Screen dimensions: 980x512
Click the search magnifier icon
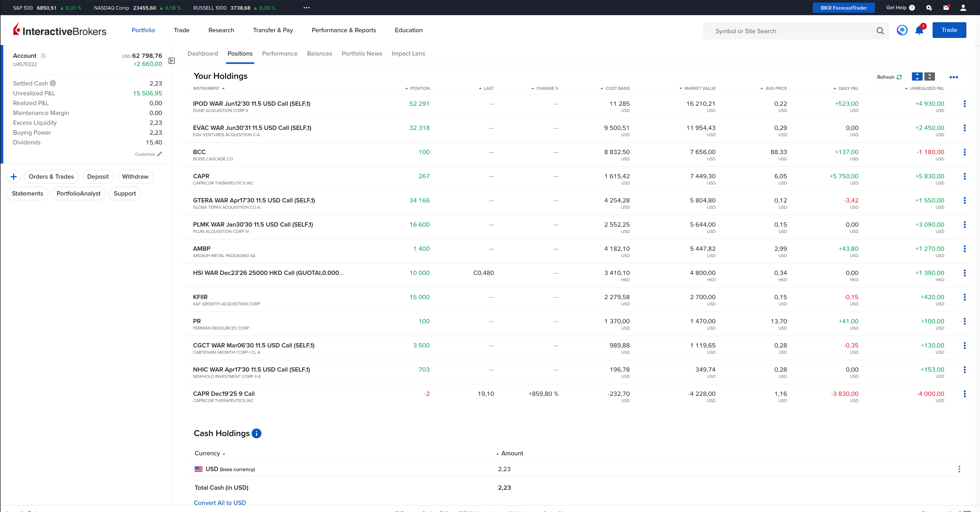tap(880, 31)
